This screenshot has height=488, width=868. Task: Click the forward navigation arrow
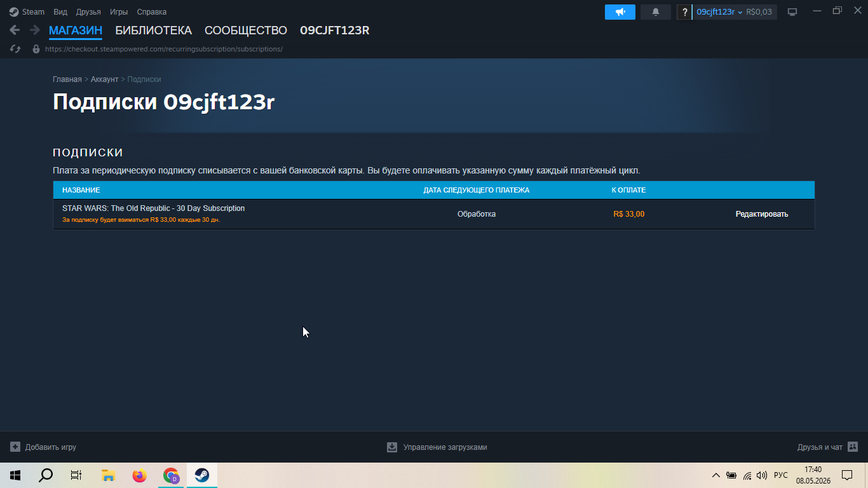tap(35, 30)
